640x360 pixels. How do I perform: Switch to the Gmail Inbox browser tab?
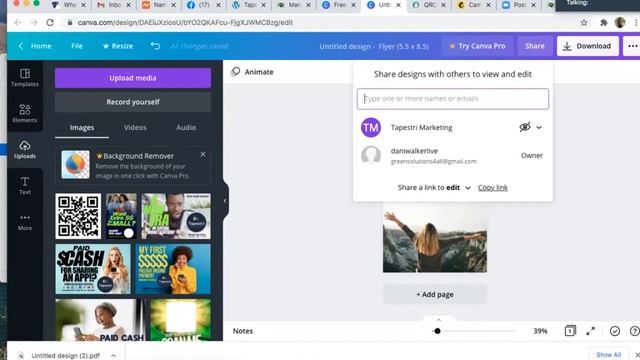tap(114, 5)
